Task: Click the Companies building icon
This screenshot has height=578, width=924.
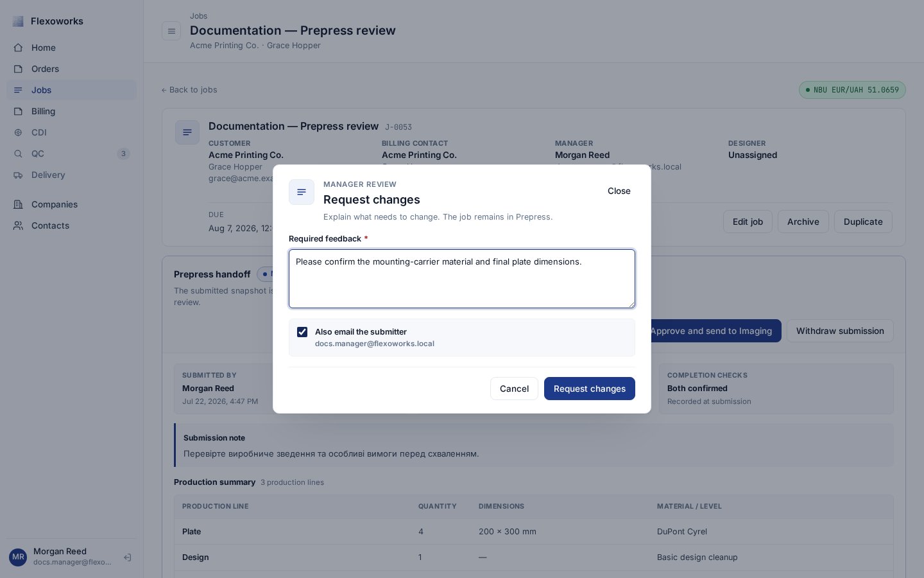Action: point(18,204)
